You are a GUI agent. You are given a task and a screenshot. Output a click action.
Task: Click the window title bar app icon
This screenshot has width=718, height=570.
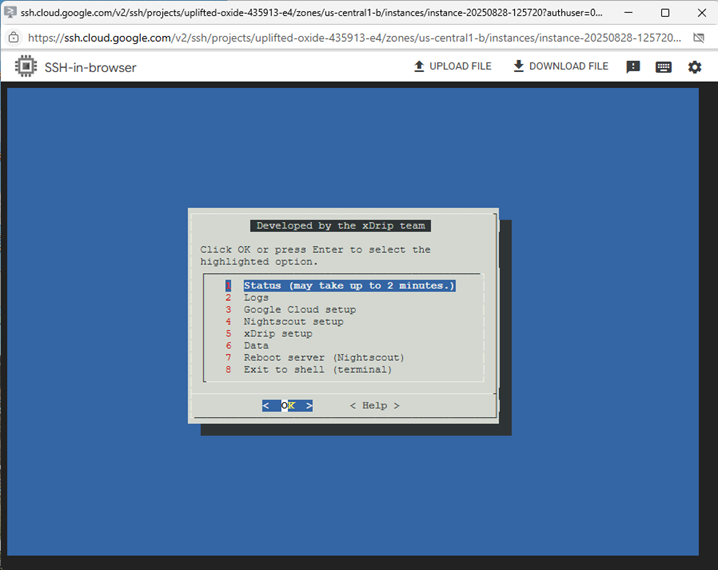[10, 12]
